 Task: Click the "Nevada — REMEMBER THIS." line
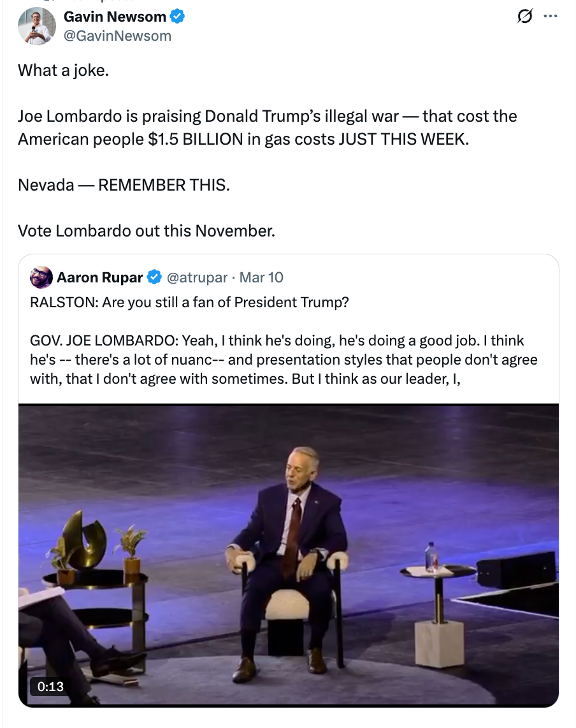click(x=124, y=185)
